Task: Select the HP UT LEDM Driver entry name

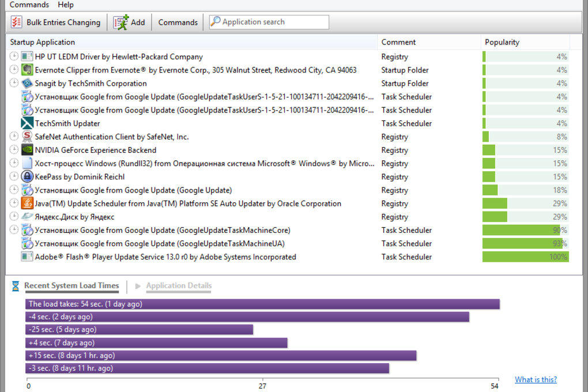Action: [119, 56]
